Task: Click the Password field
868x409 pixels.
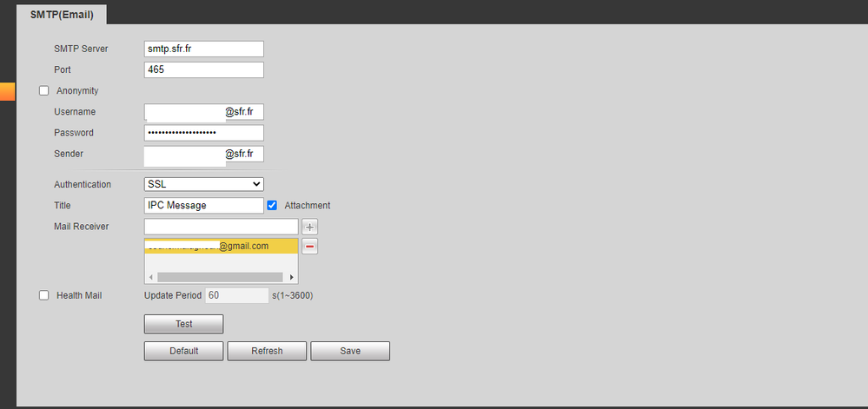Action: coord(203,133)
